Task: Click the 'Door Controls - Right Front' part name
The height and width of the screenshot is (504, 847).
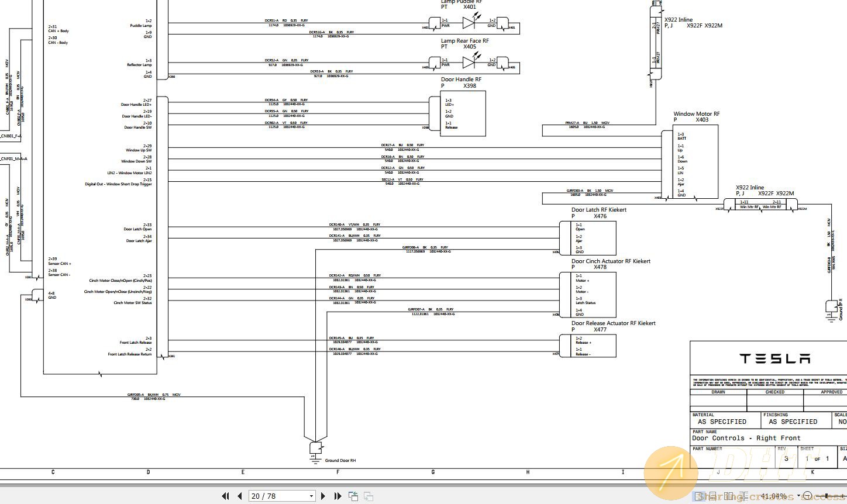Action: [746, 438]
